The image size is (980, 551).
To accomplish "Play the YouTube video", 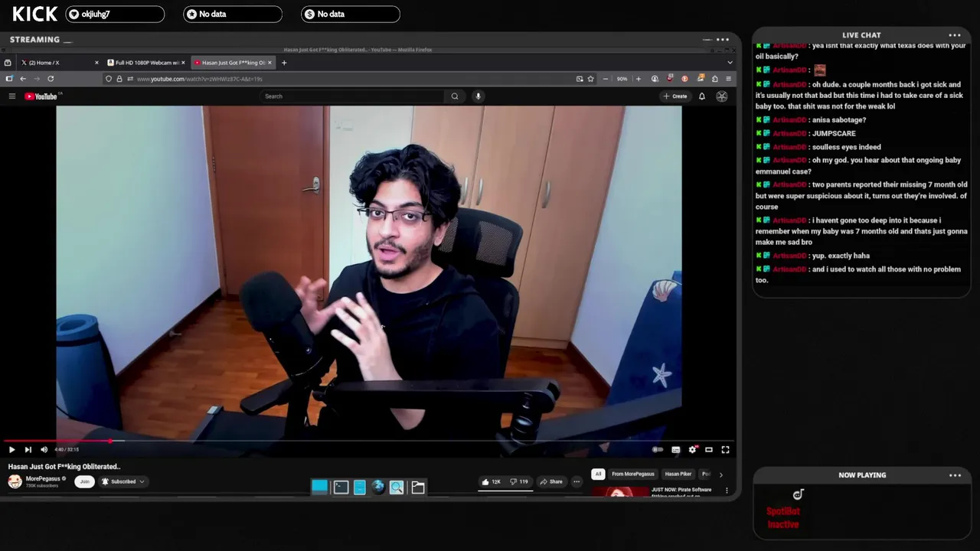I will pyautogui.click(x=11, y=450).
